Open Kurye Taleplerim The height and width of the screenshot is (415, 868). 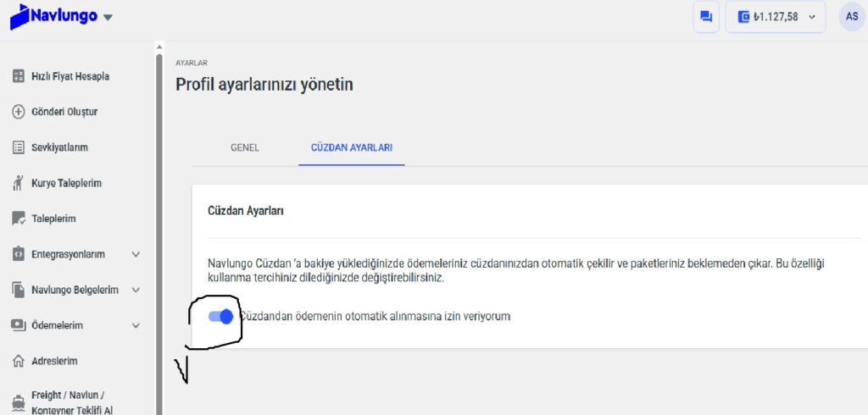pos(66,183)
